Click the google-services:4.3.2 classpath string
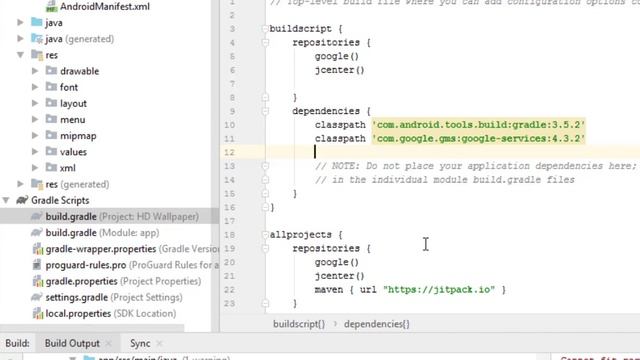The width and height of the screenshot is (640, 360). click(x=478, y=138)
